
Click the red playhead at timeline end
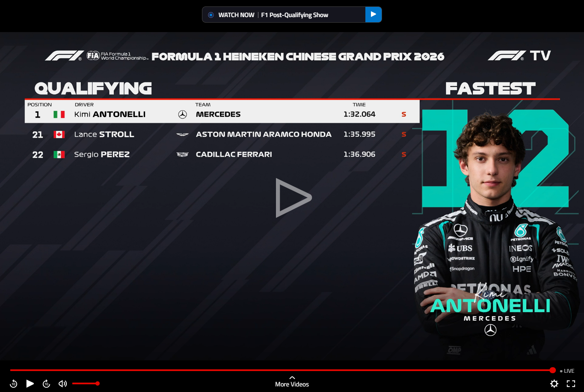pos(553,370)
